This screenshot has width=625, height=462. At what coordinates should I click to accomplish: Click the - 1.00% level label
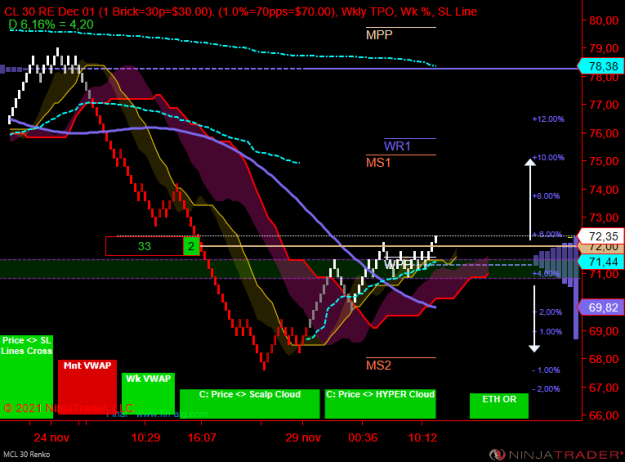coord(546,370)
